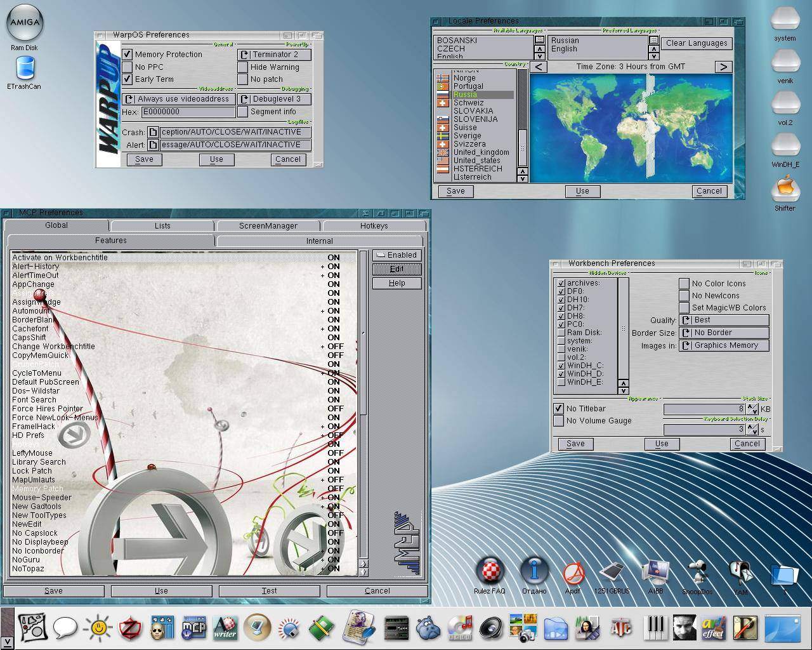The width and height of the screenshot is (812, 650).
Task: Open the Rulez FAQ boing ball icon
Action: click(490, 570)
